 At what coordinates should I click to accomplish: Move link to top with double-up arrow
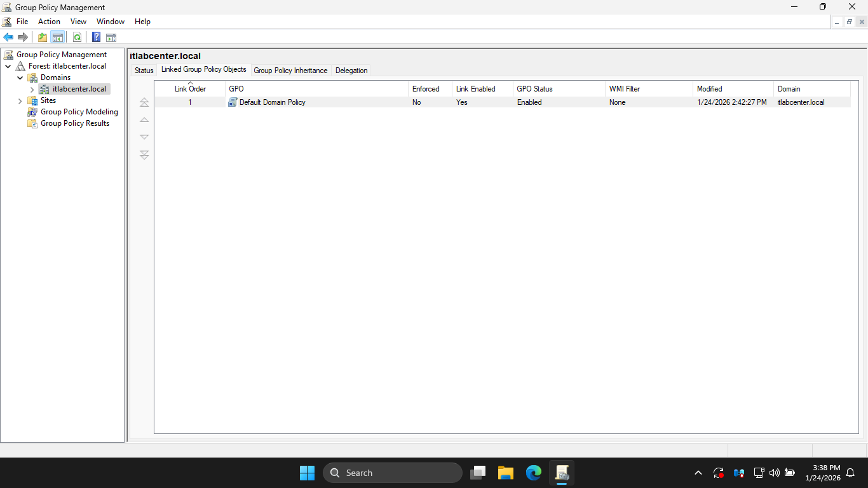pos(144,102)
